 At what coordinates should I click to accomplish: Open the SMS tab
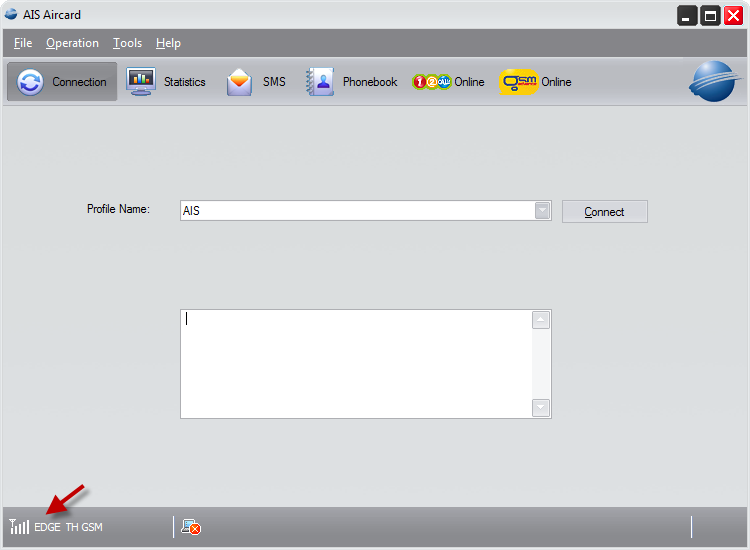[256, 81]
